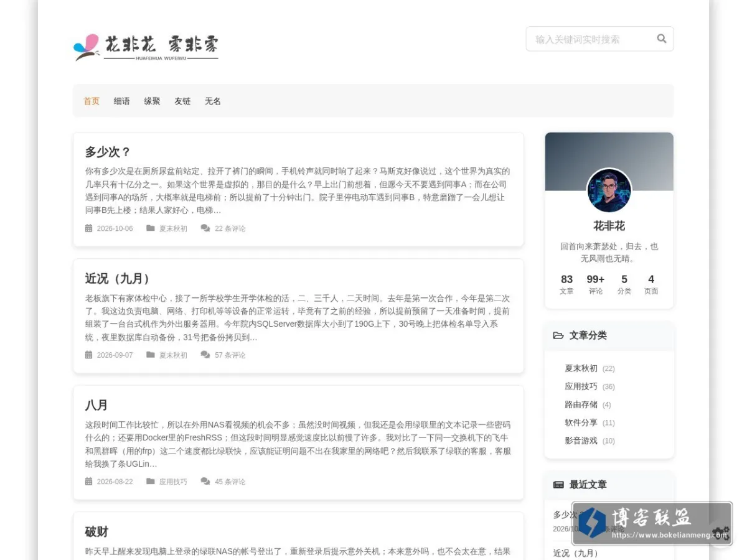Click the search magnifier icon

[x=662, y=39]
